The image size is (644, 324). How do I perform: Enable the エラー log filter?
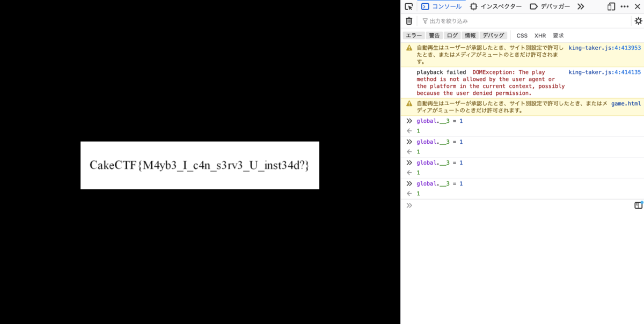(413, 35)
